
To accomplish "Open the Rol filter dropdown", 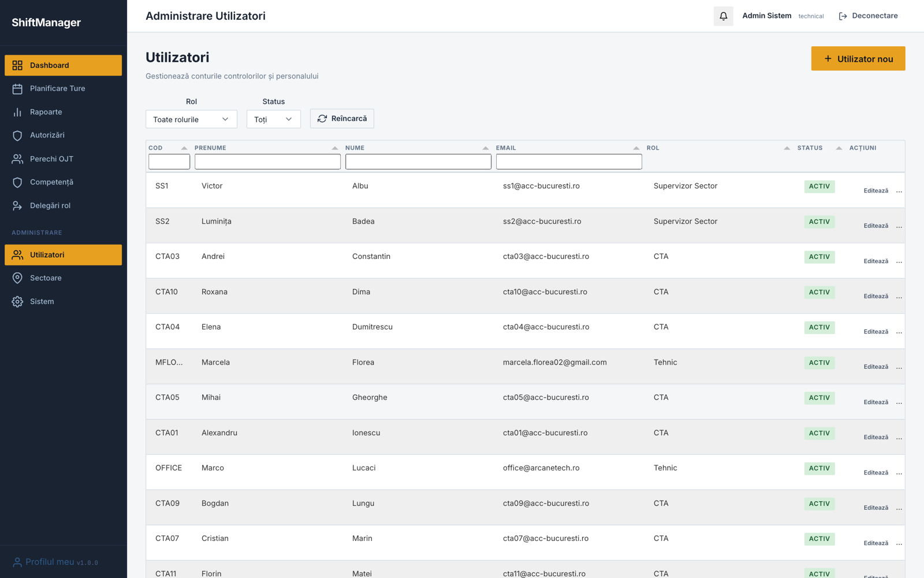I will tap(191, 119).
